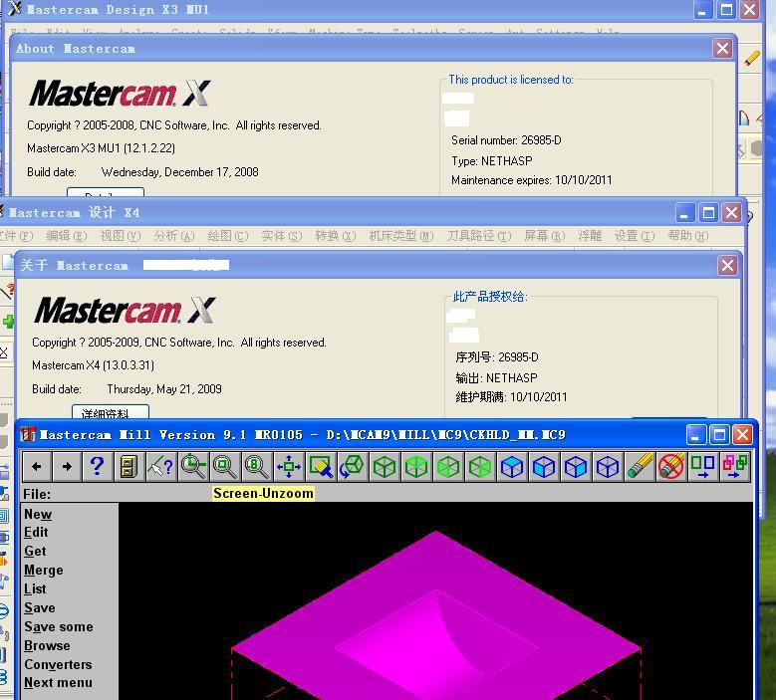Choose Get in Mill file menu
This screenshot has width=776, height=700.
pos(35,551)
